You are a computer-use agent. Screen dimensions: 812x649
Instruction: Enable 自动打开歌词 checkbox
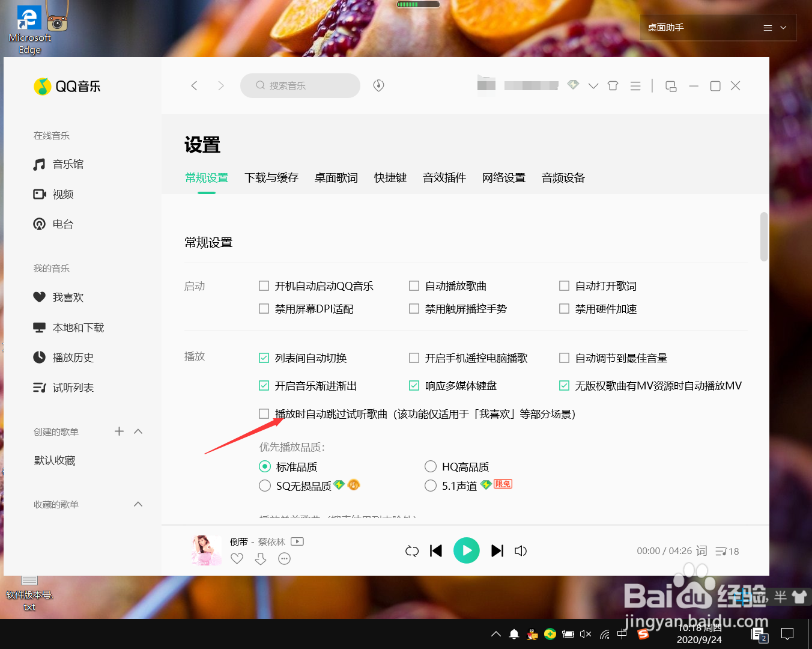[564, 286]
